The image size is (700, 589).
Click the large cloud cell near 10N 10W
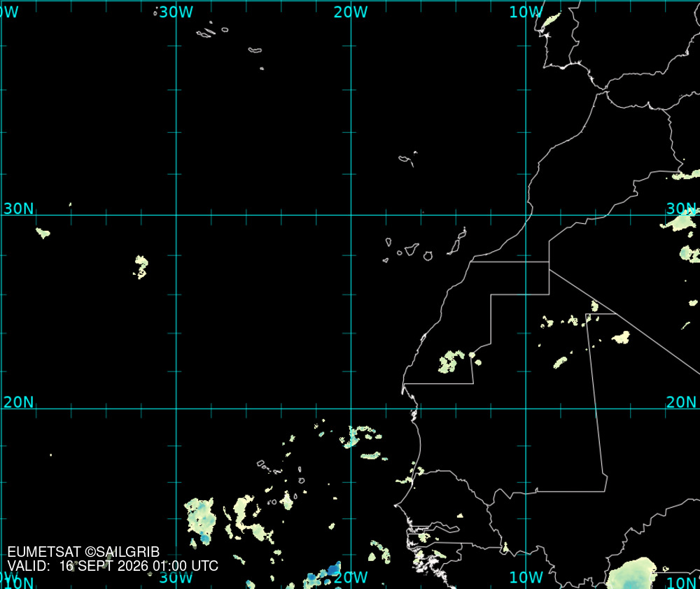pos(631,574)
